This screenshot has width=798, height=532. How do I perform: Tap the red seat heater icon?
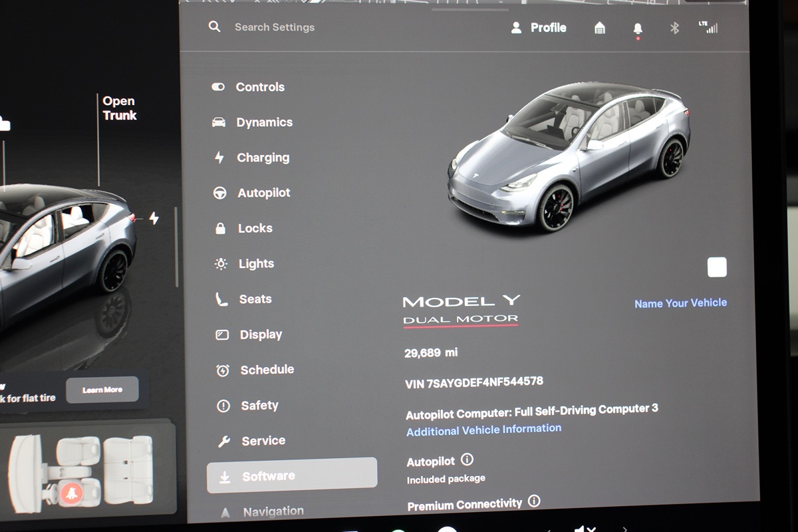point(71,493)
